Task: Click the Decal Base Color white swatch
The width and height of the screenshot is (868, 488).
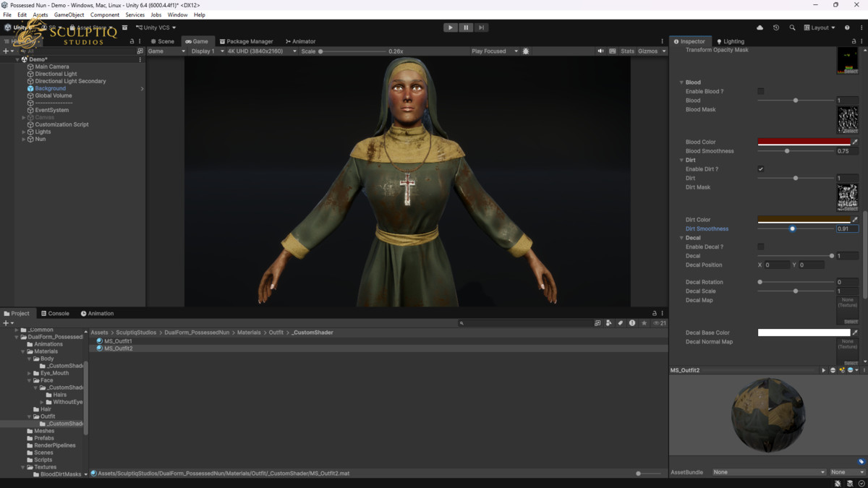Action: click(x=804, y=333)
